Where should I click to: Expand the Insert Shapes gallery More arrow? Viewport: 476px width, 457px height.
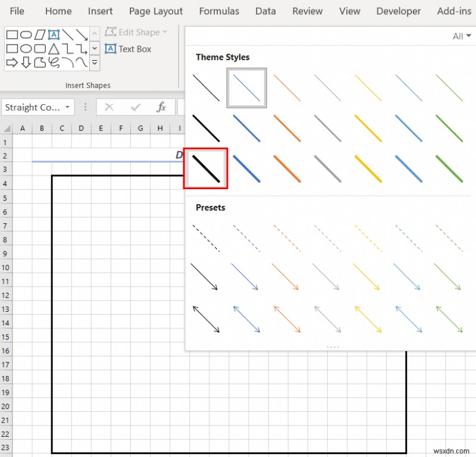pos(94,63)
